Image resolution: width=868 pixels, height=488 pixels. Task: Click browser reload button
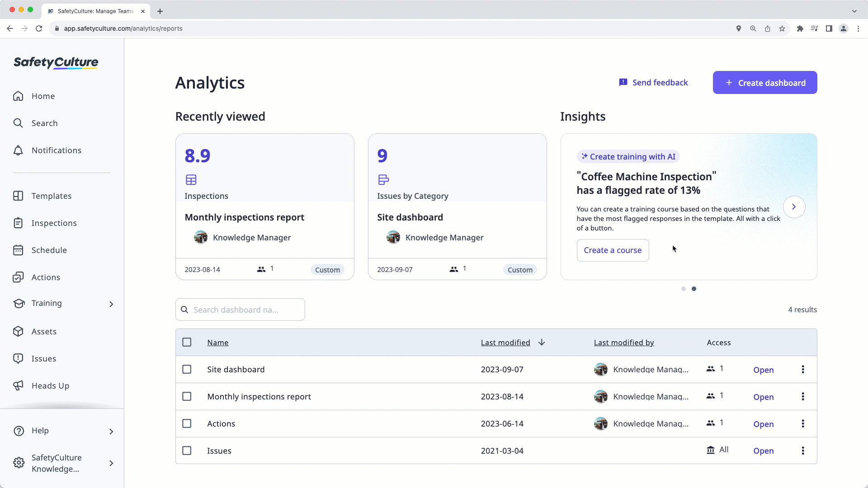click(x=39, y=28)
